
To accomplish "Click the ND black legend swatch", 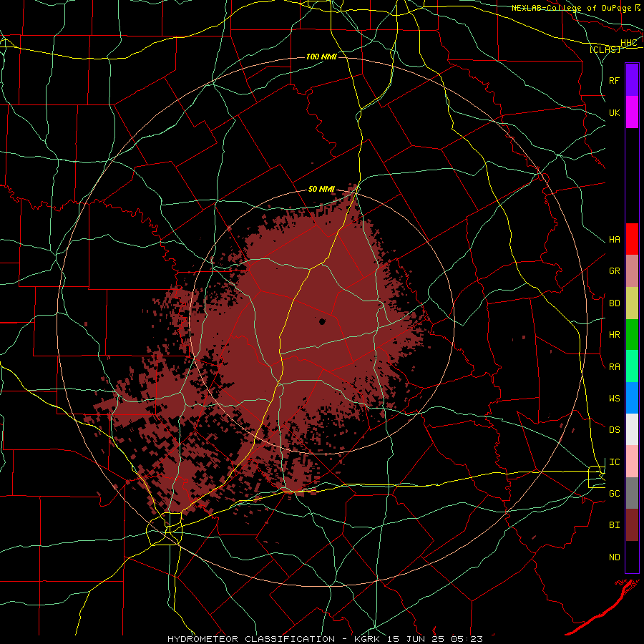I will click(632, 557).
